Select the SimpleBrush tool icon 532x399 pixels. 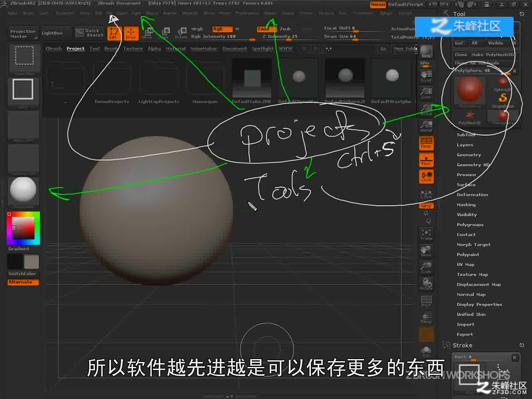pos(503,100)
